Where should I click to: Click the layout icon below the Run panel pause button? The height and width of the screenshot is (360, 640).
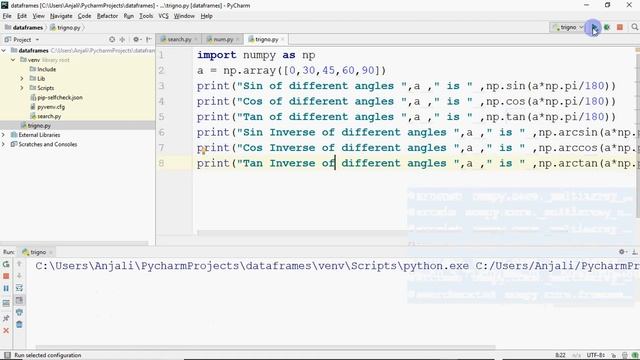[6, 303]
